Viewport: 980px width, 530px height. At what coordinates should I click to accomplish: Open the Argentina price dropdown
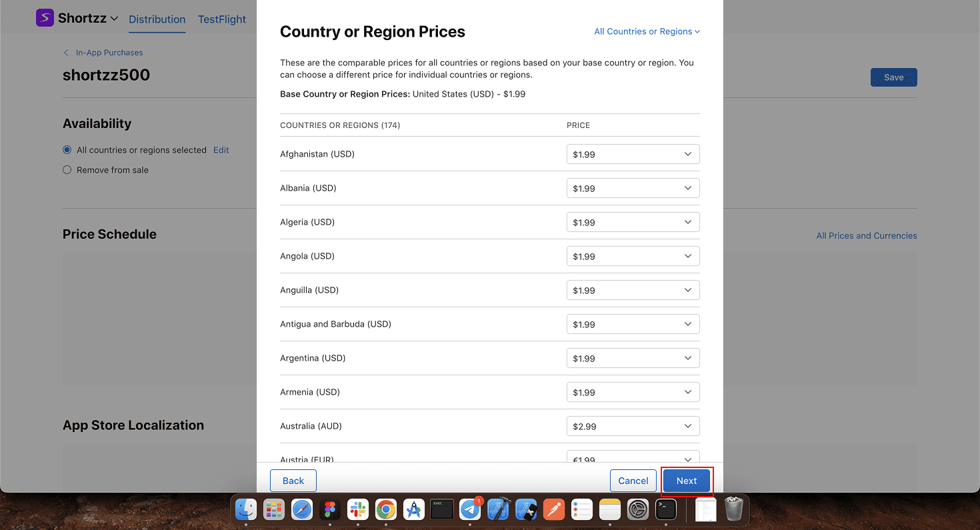click(x=633, y=358)
